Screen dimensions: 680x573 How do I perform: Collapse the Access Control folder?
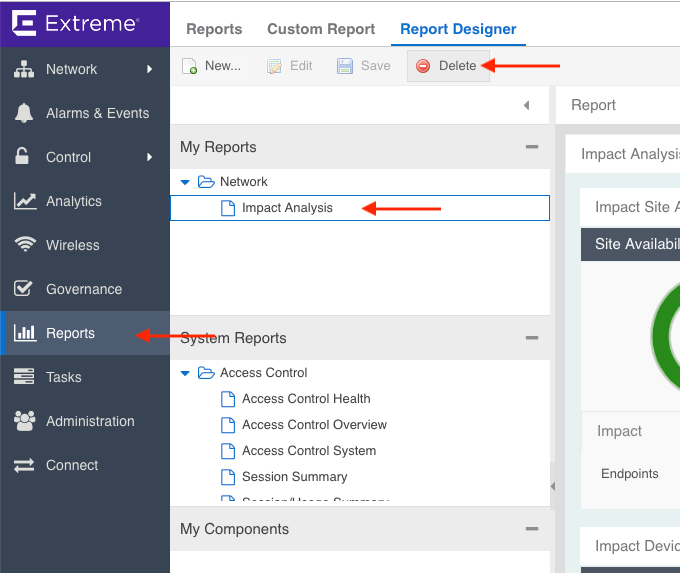tap(185, 373)
